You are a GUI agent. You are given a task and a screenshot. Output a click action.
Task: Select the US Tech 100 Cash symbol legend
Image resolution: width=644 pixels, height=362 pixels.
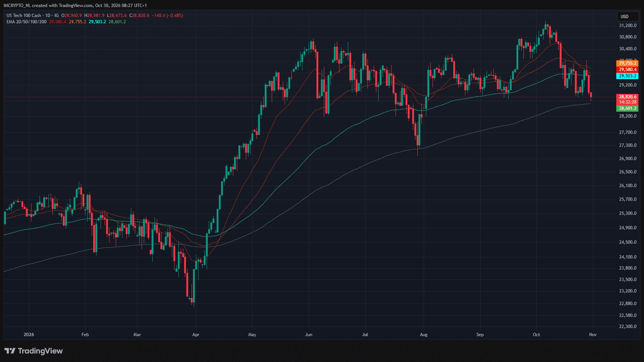[33, 16]
